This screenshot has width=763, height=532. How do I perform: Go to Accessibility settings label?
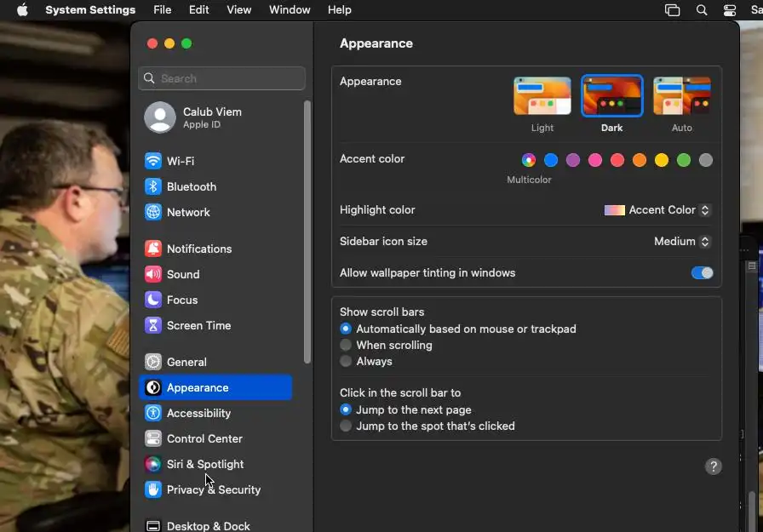[x=198, y=413]
